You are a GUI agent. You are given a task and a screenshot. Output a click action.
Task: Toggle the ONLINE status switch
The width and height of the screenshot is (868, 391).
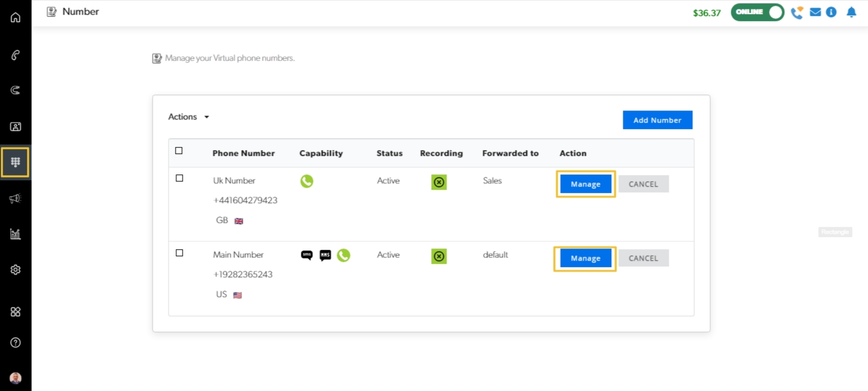(x=758, y=12)
